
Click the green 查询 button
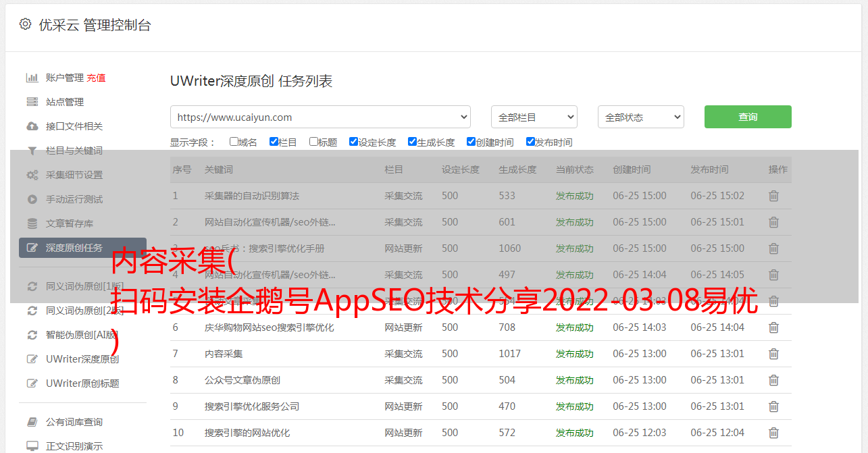click(747, 117)
